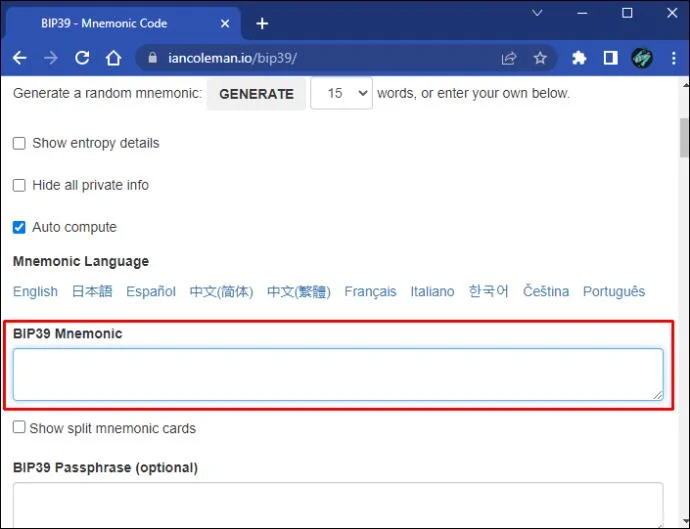This screenshot has height=529, width=690.
Task: Focus the BIP39 Passphrase input field
Action: click(x=338, y=505)
